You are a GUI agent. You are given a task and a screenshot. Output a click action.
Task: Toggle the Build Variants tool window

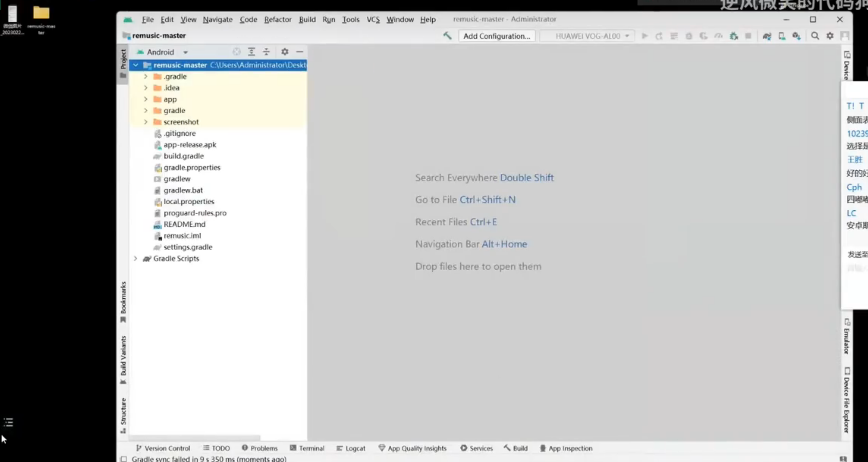[x=123, y=359]
